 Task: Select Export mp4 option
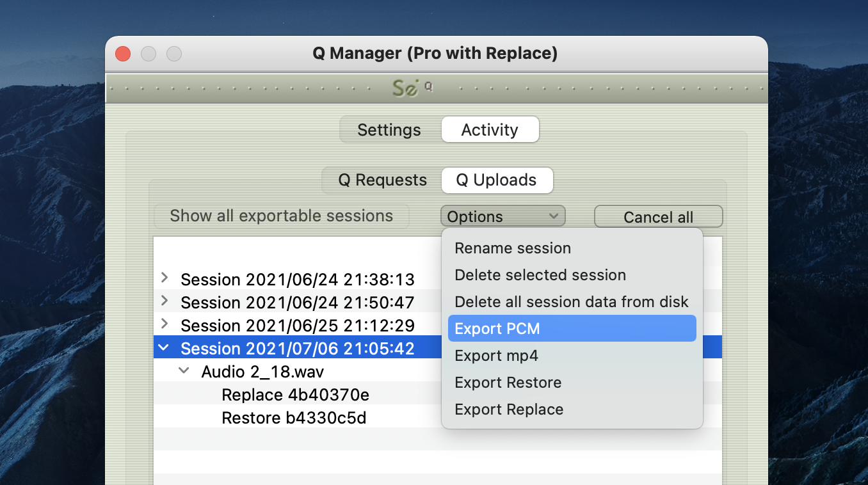(496, 356)
